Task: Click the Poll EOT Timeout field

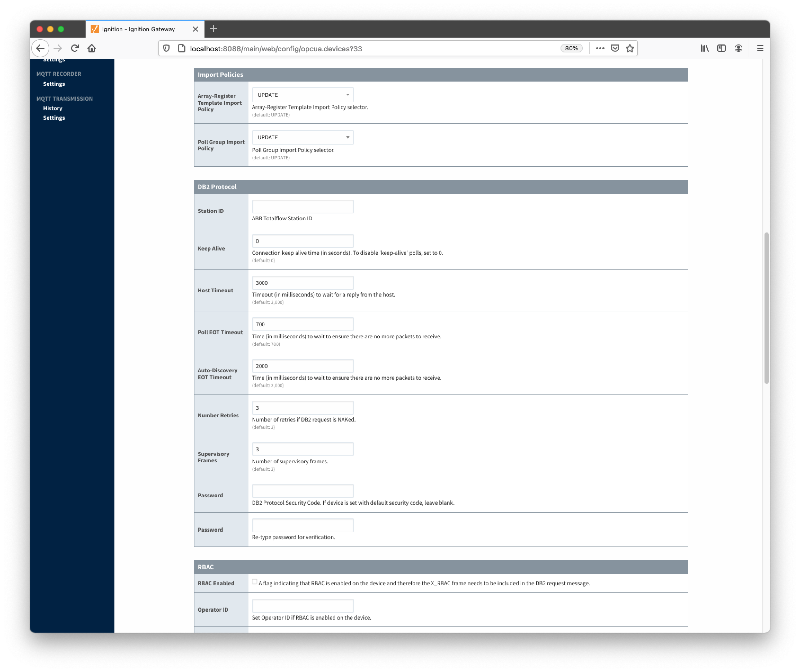Action: tap(303, 325)
